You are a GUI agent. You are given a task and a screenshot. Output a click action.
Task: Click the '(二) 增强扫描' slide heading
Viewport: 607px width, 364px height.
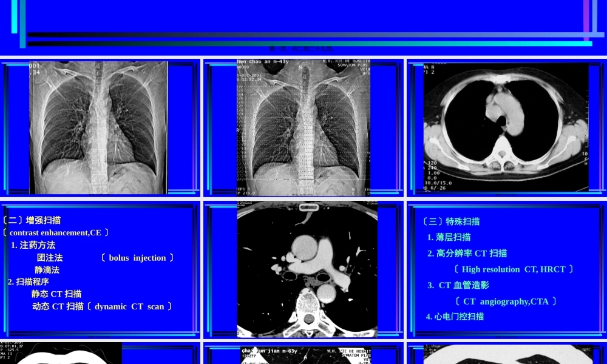pos(32,220)
